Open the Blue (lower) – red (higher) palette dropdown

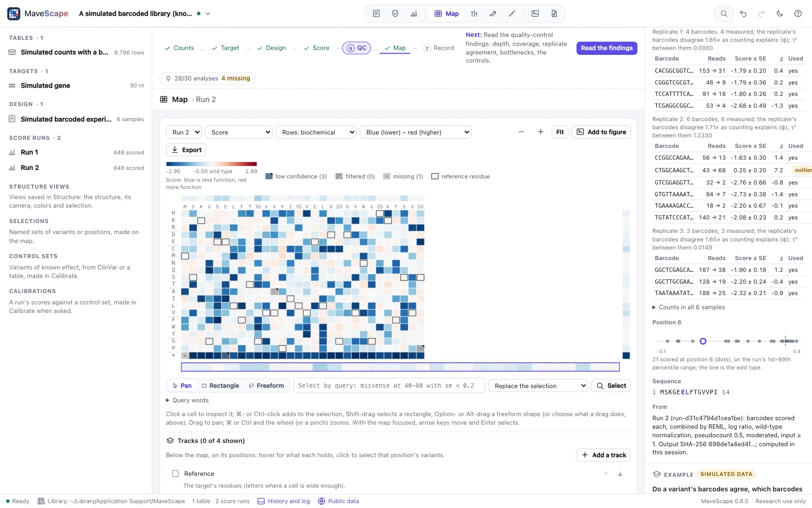[x=415, y=132]
